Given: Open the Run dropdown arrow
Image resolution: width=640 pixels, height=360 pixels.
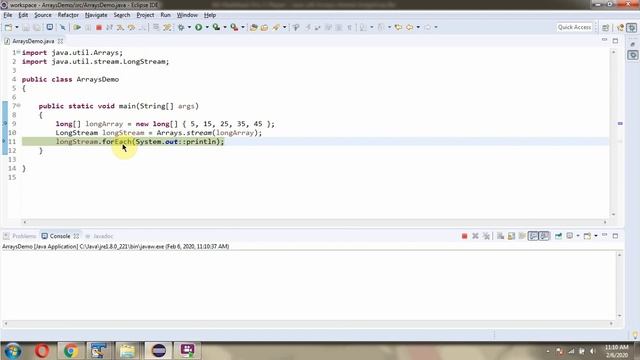Looking at the screenshot, I should [x=207, y=27].
